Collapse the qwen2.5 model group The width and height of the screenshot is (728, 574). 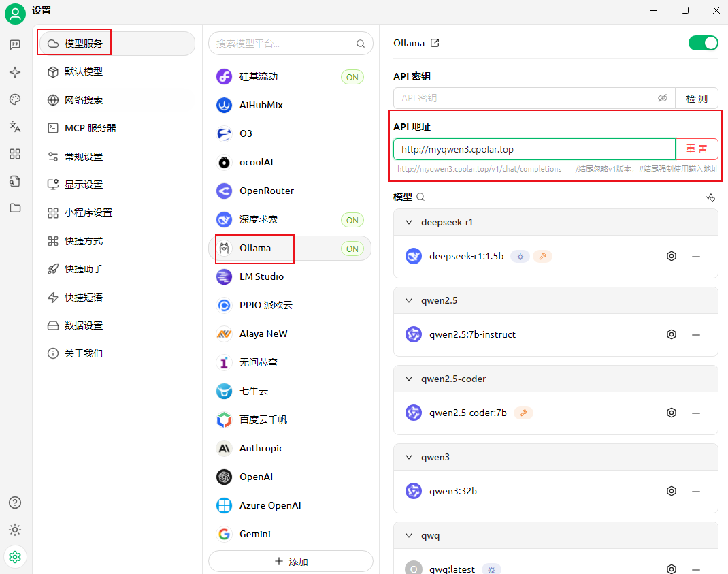[x=409, y=300]
